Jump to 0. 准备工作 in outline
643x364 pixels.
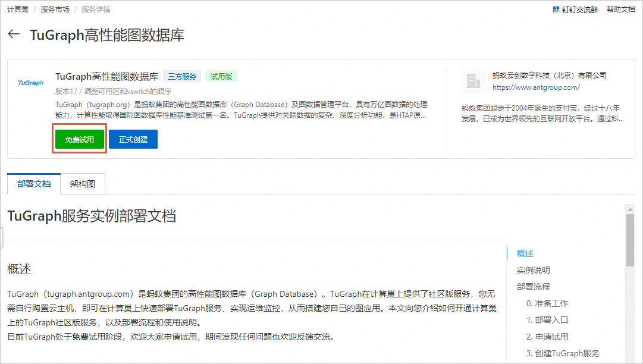[x=547, y=303]
